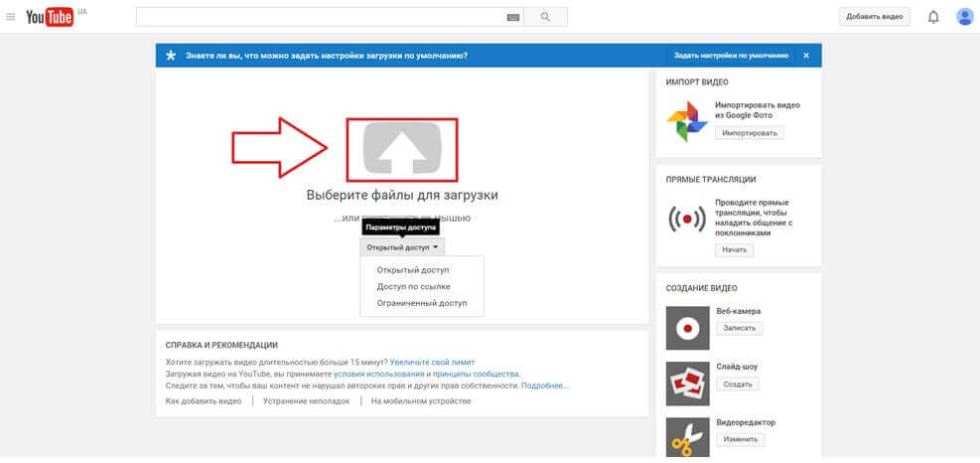This screenshot has width=980, height=463.
Task: Click the YouTube logo
Action: tap(50, 17)
